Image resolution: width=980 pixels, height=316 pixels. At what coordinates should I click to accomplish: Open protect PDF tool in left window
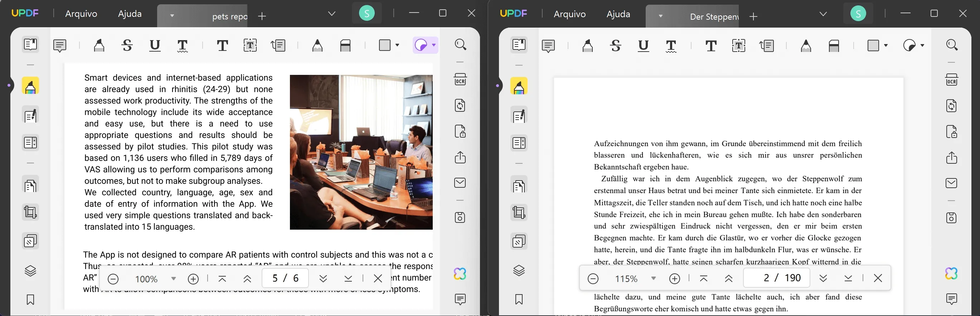(x=460, y=131)
